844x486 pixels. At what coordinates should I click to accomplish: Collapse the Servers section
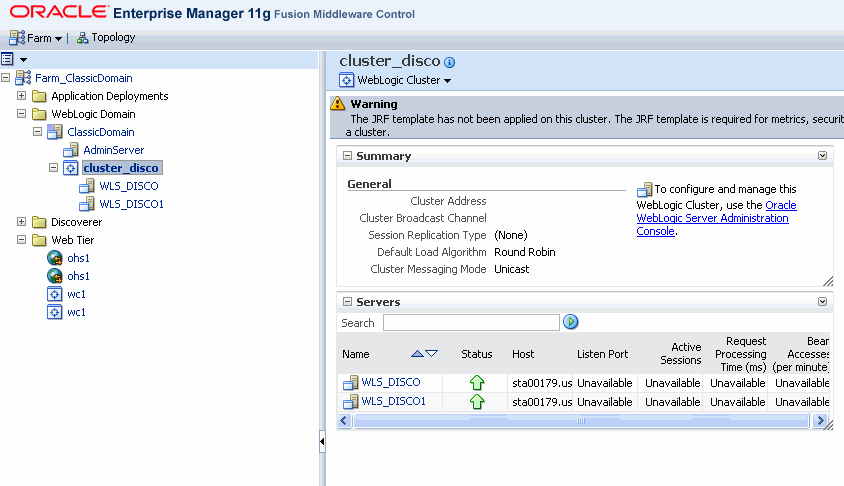pyautogui.click(x=347, y=302)
